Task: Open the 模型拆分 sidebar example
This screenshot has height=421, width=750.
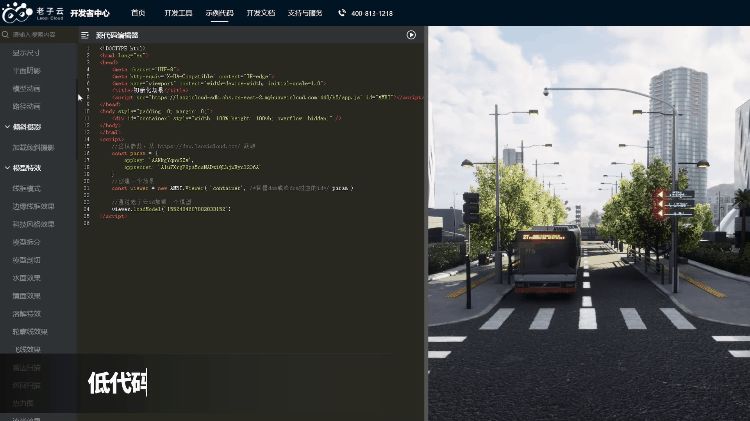Action: click(x=26, y=242)
